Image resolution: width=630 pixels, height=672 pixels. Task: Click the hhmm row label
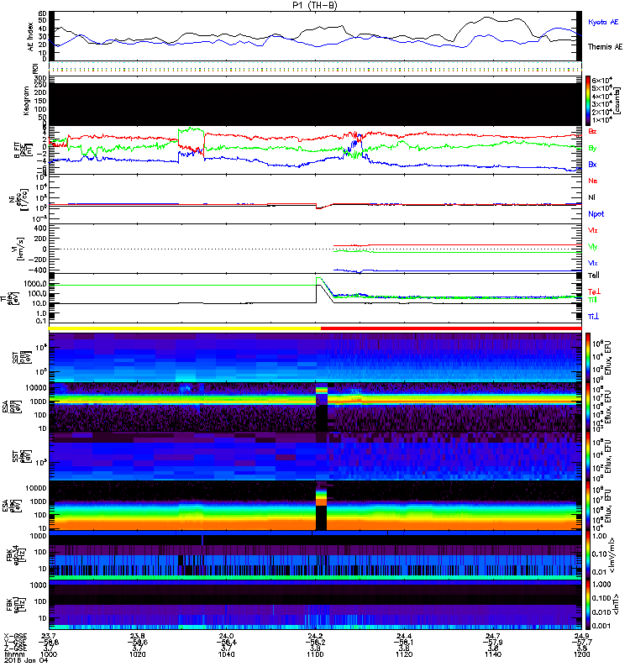pyautogui.click(x=13, y=654)
